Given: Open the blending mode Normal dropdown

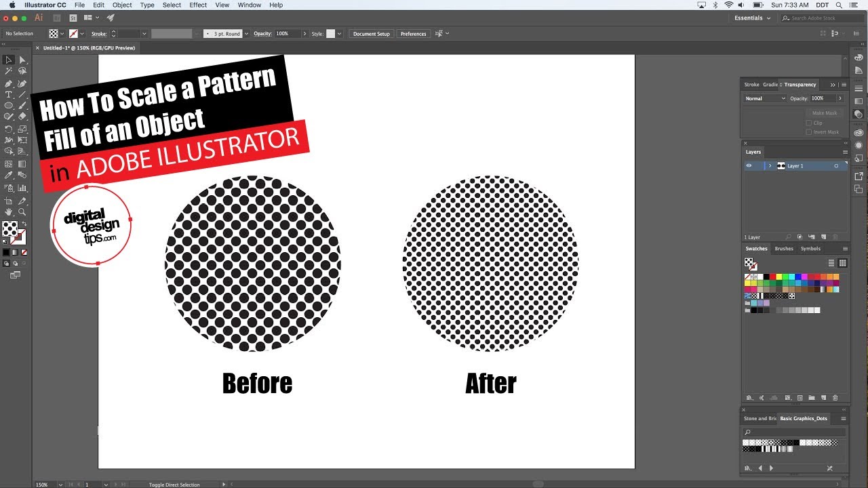Looking at the screenshot, I should point(765,98).
